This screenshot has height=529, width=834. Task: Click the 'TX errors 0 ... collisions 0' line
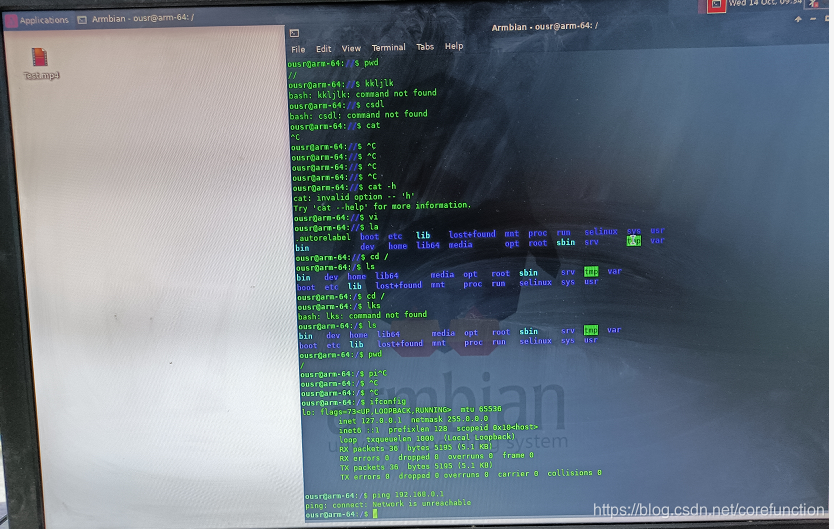point(471,475)
